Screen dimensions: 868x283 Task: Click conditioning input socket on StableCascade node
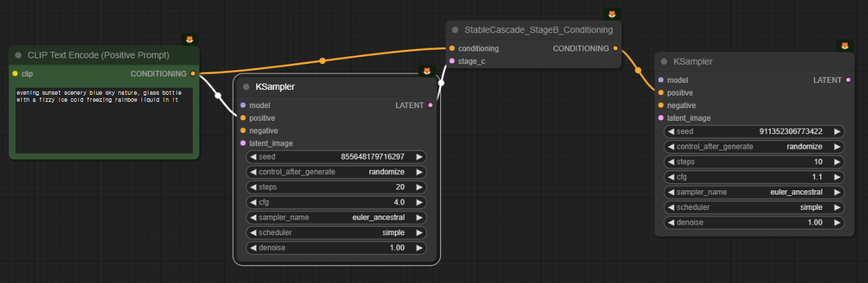[x=452, y=48]
